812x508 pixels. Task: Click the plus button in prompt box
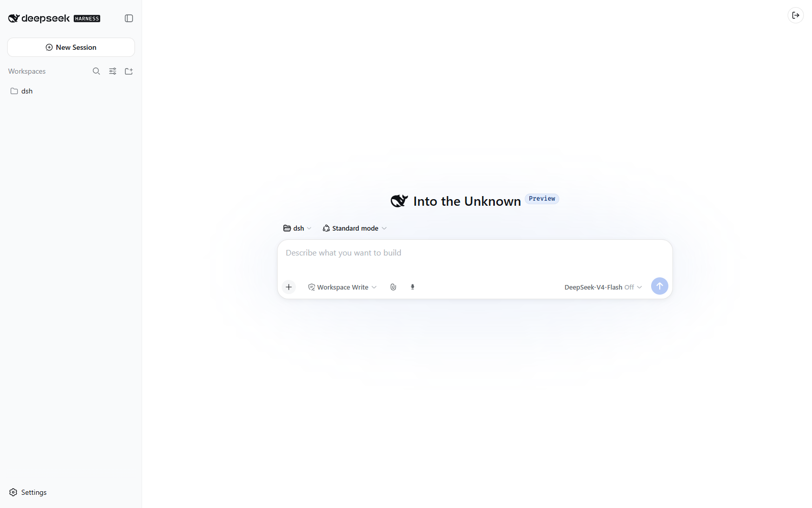coord(289,287)
